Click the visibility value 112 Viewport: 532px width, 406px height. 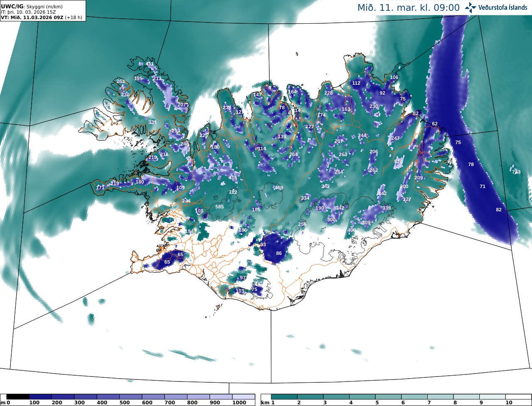(356, 83)
